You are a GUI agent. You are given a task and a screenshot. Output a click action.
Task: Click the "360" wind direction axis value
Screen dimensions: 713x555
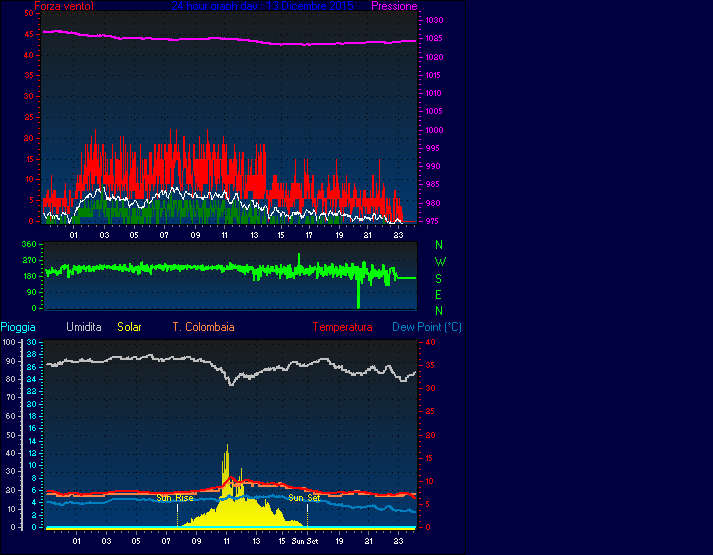point(29,245)
